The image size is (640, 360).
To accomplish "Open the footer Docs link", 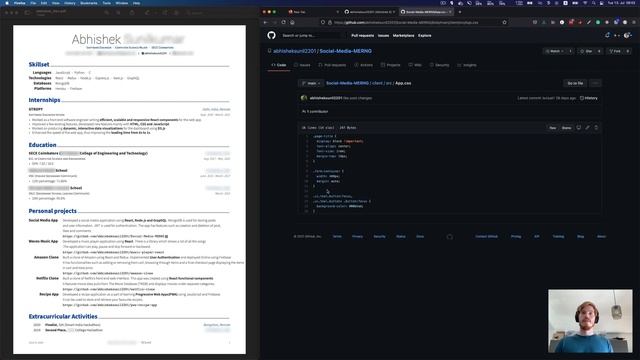I will [420, 236].
